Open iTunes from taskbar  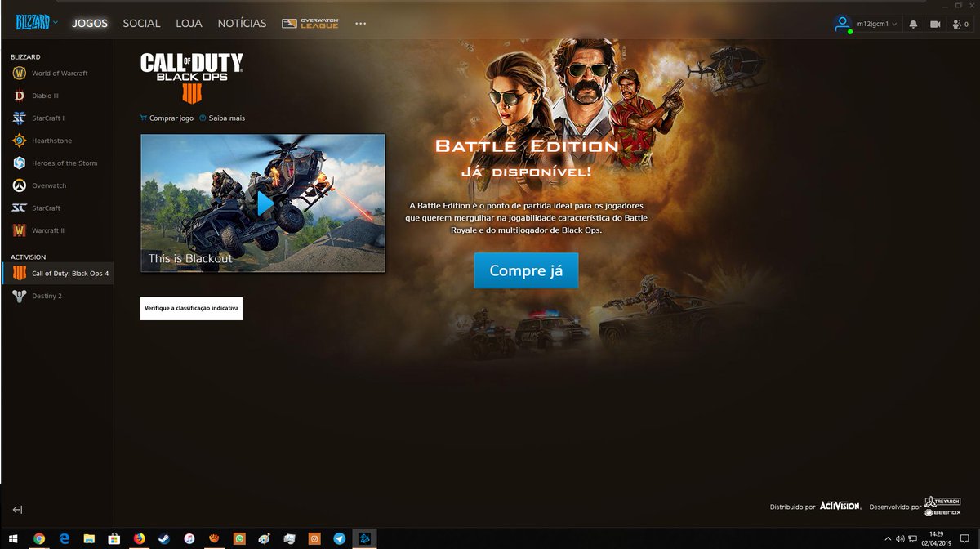(189, 538)
